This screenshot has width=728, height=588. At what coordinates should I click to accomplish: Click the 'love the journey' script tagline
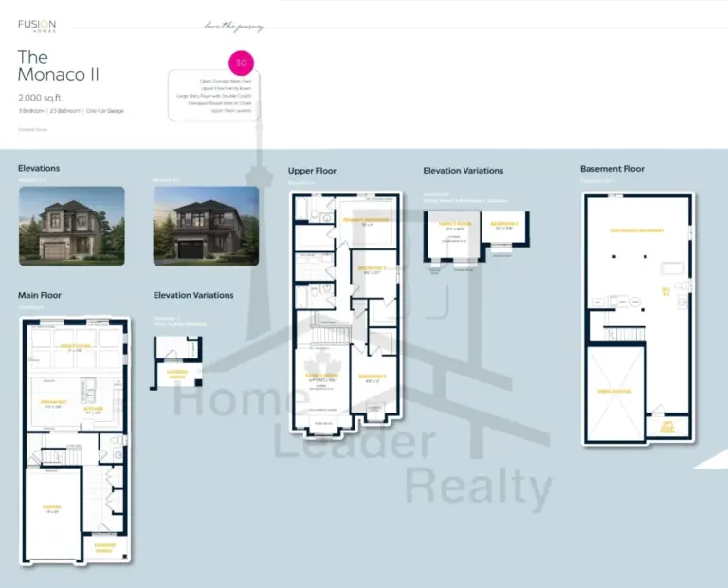pos(233,27)
